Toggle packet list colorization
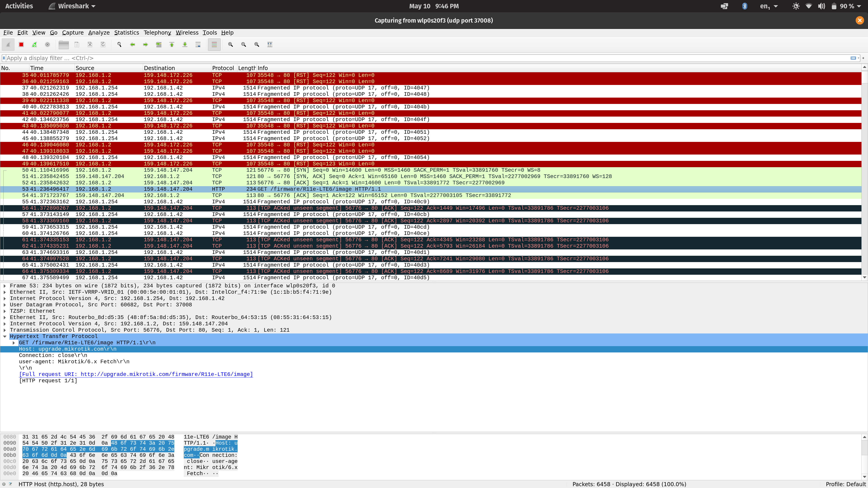Image resolution: width=868 pixels, height=488 pixels. pos(214,45)
